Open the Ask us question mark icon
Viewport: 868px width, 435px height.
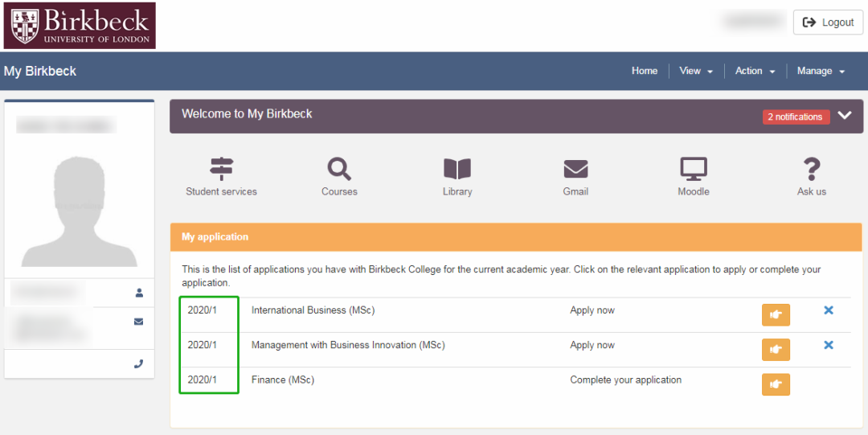pos(812,169)
